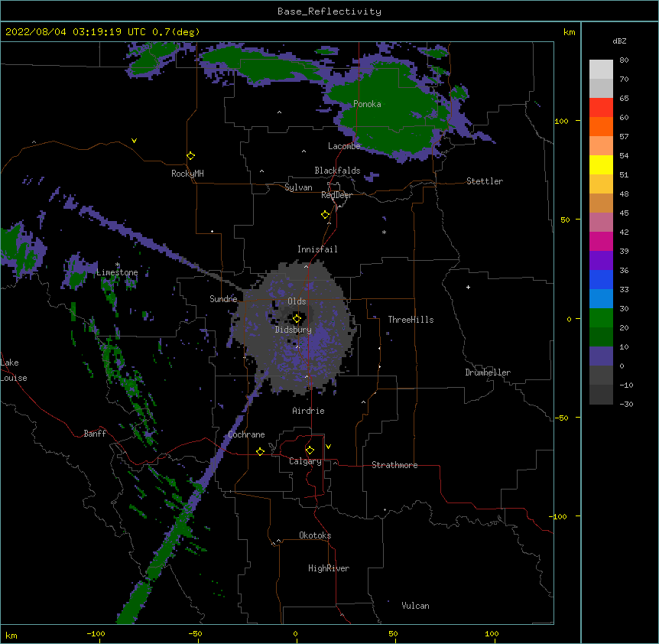Click the Didsbury town label
Image resolution: width=659 pixels, height=644 pixels.
[294, 330]
